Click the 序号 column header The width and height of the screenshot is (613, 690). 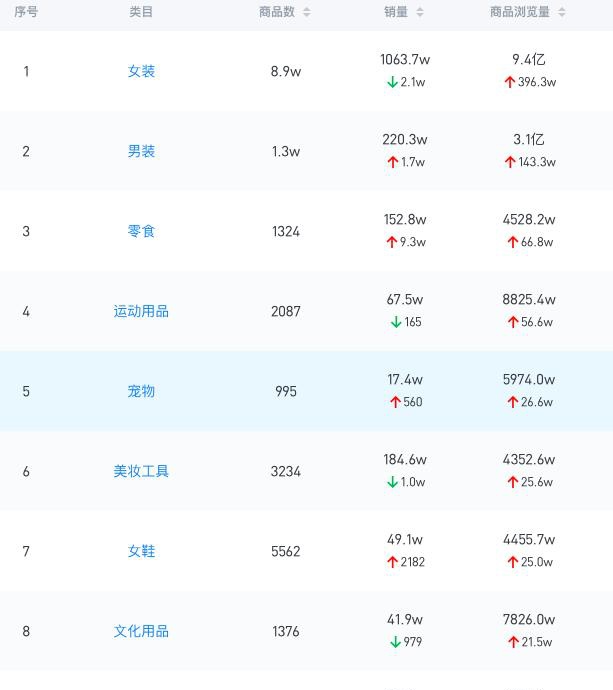26,12
